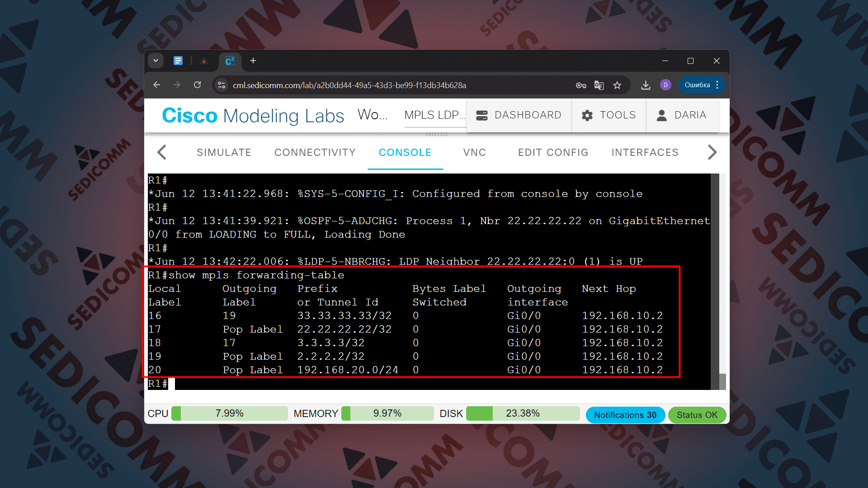
Task: Click prefix 192.168.20.0/24 in table
Action: click(x=348, y=370)
